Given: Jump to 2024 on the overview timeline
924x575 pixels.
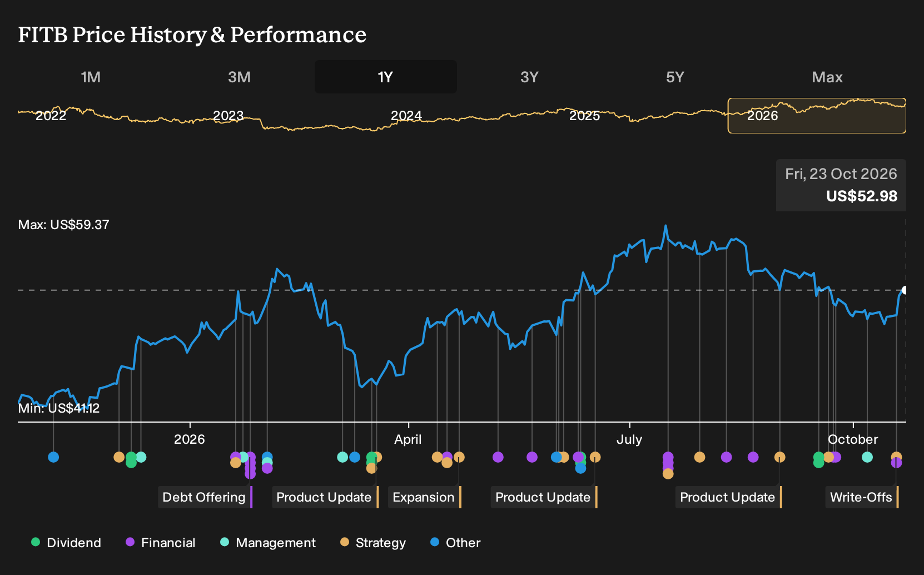Looking at the screenshot, I should (x=406, y=116).
